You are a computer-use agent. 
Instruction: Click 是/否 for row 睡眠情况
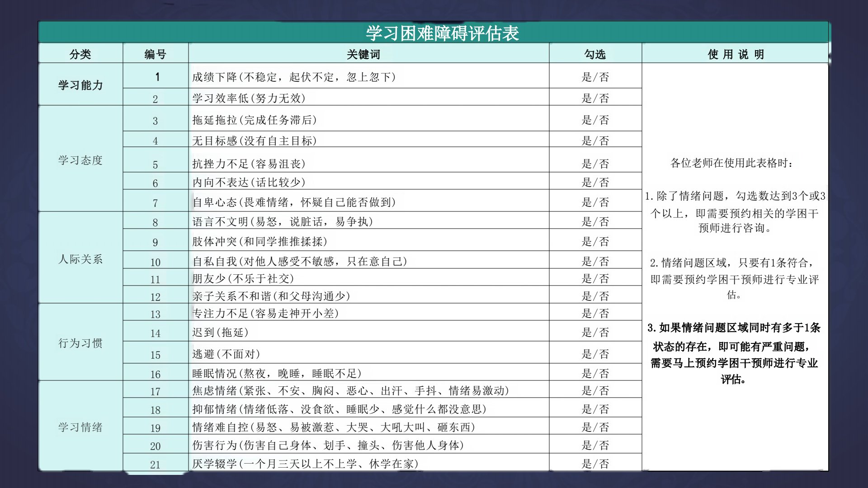(595, 373)
